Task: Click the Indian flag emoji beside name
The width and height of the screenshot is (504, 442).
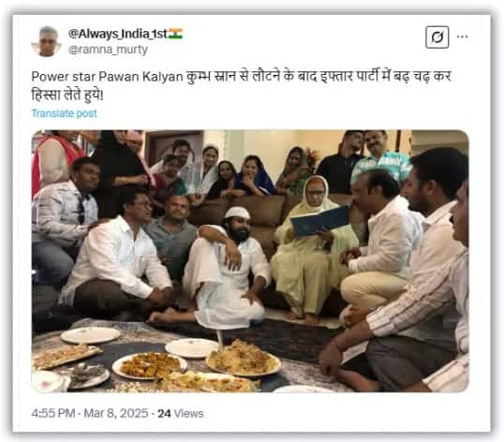Action: pos(175,34)
